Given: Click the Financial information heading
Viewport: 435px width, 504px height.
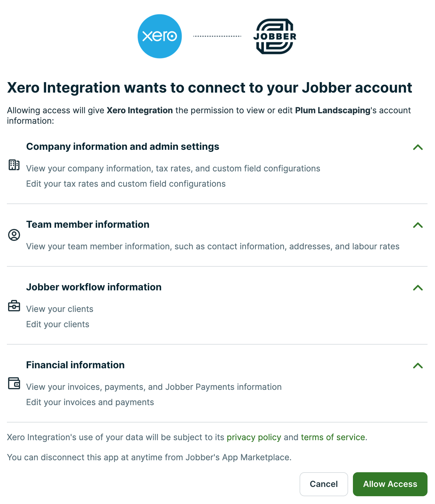Looking at the screenshot, I should [x=75, y=365].
